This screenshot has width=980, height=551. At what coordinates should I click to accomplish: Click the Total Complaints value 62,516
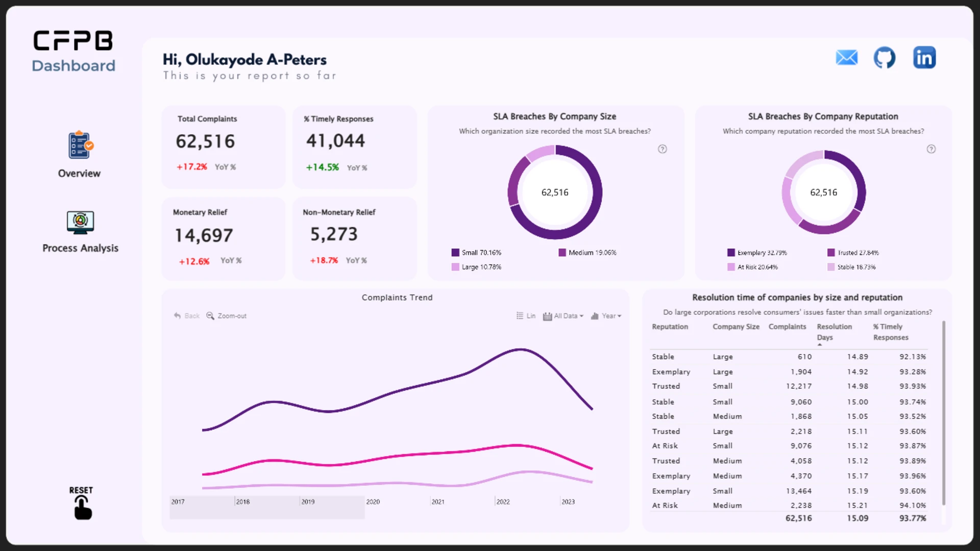point(205,141)
